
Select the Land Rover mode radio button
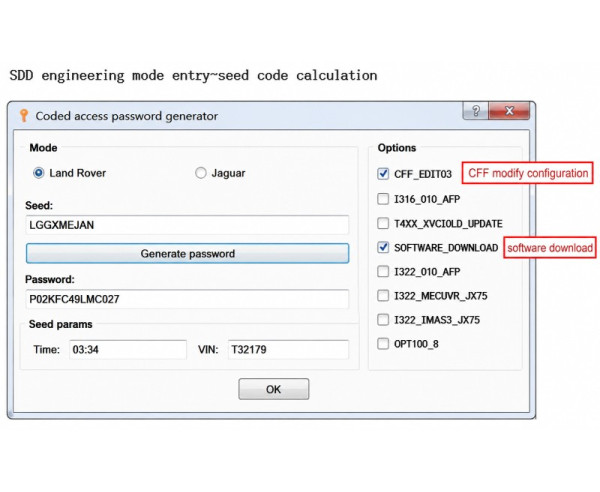38,173
